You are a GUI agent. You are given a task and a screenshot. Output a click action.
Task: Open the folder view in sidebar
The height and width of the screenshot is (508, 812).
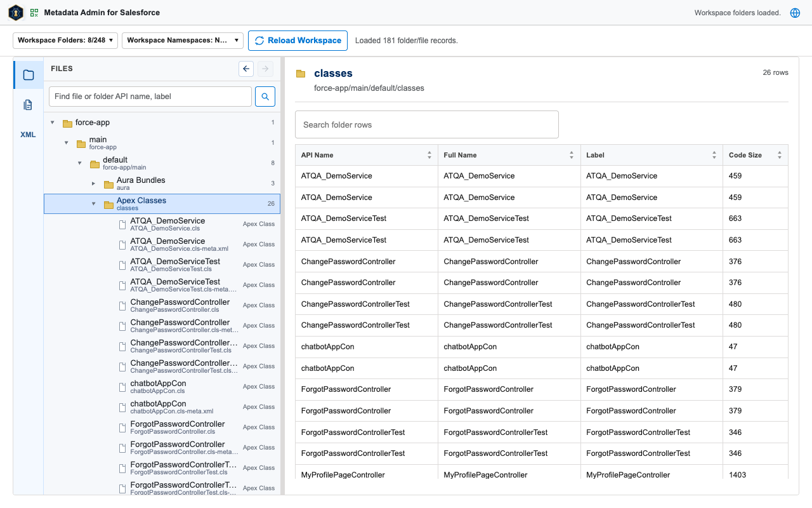tap(29, 75)
